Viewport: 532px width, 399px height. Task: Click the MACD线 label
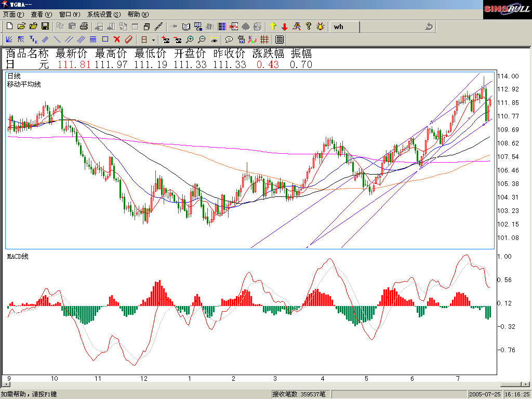(x=18, y=256)
